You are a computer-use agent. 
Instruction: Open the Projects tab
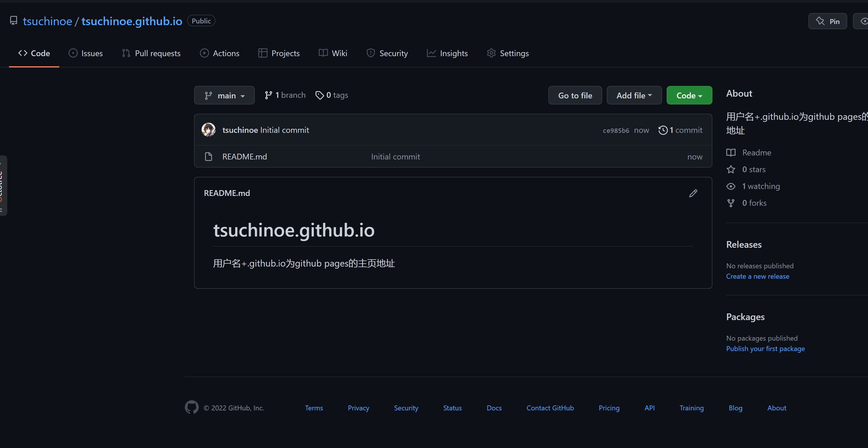coord(279,53)
